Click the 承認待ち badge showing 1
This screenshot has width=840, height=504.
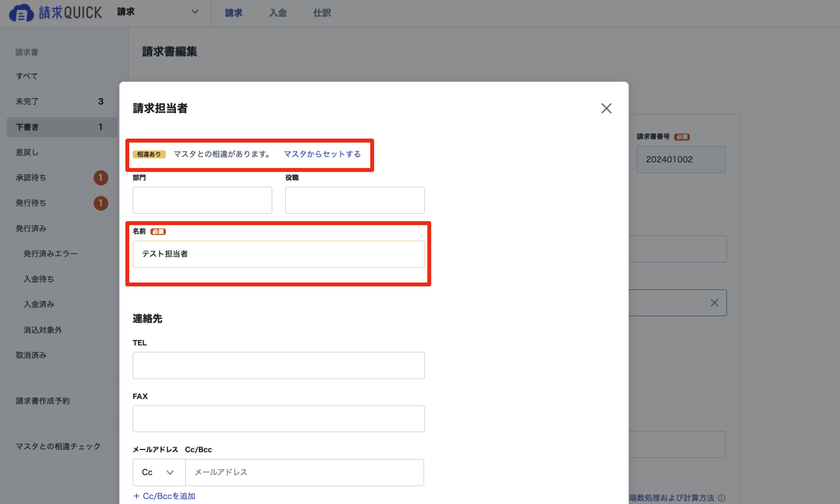tap(101, 178)
